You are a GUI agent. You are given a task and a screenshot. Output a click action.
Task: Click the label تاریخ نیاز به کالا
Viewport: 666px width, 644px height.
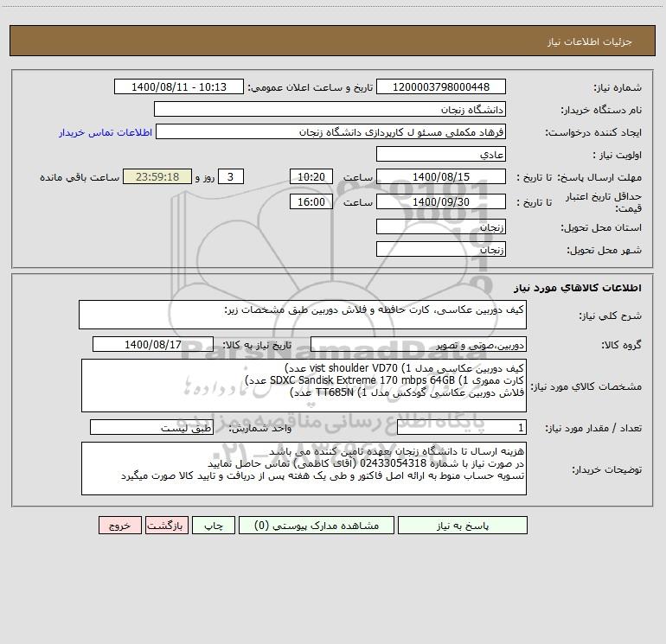coord(258,345)
